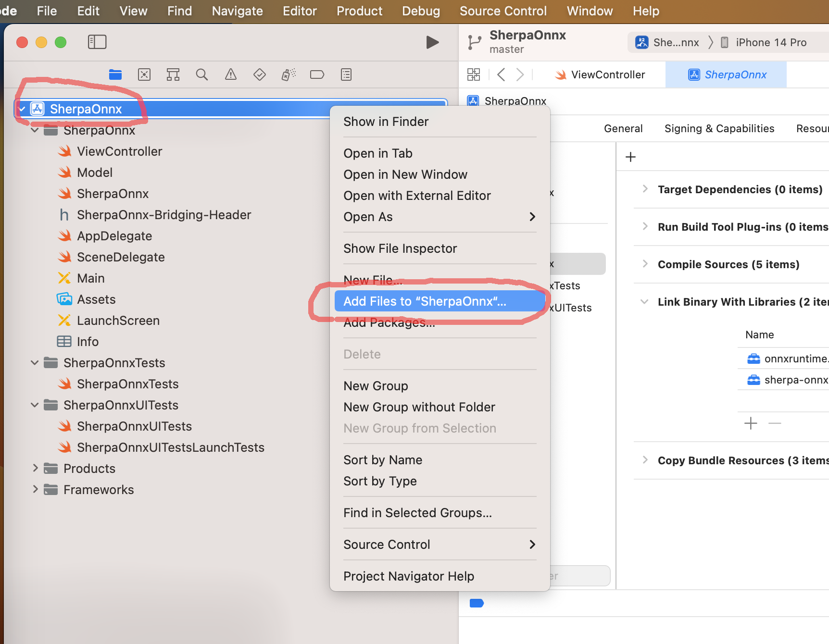
Task: Select the Main storyboard file
Action: [x=81, y=278]
